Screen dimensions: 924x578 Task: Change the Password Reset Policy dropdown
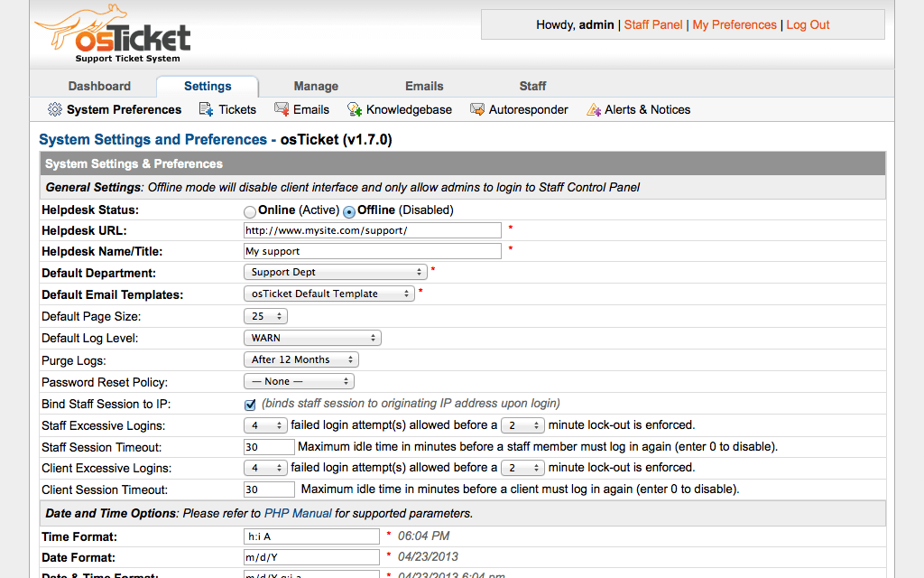click(299, 381)
